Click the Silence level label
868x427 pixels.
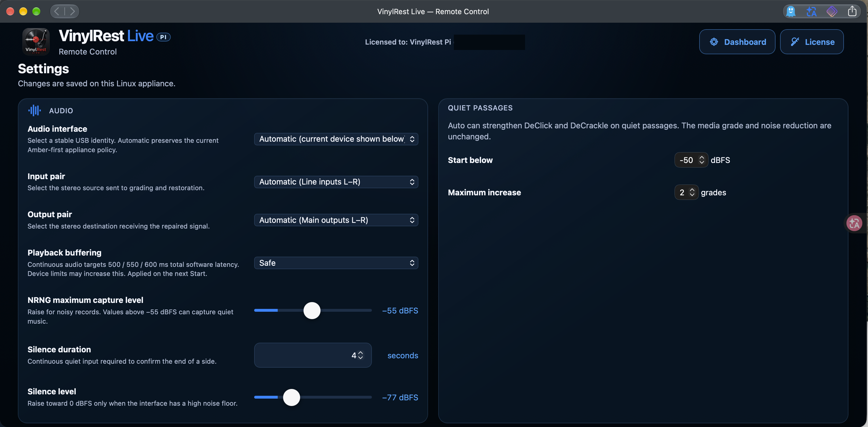tap(52, 392)
